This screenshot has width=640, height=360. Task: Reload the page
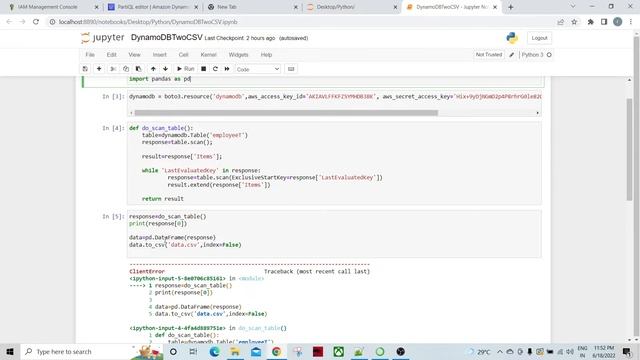[x=36, y=22]
